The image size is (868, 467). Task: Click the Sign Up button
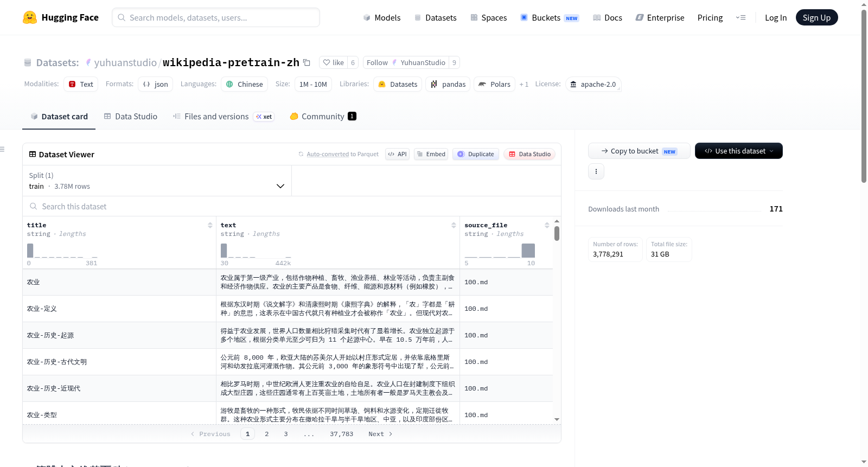click(x=816, y=17)
